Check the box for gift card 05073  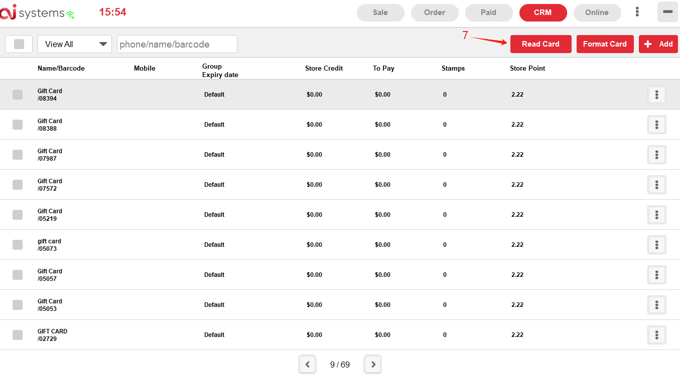17,245
